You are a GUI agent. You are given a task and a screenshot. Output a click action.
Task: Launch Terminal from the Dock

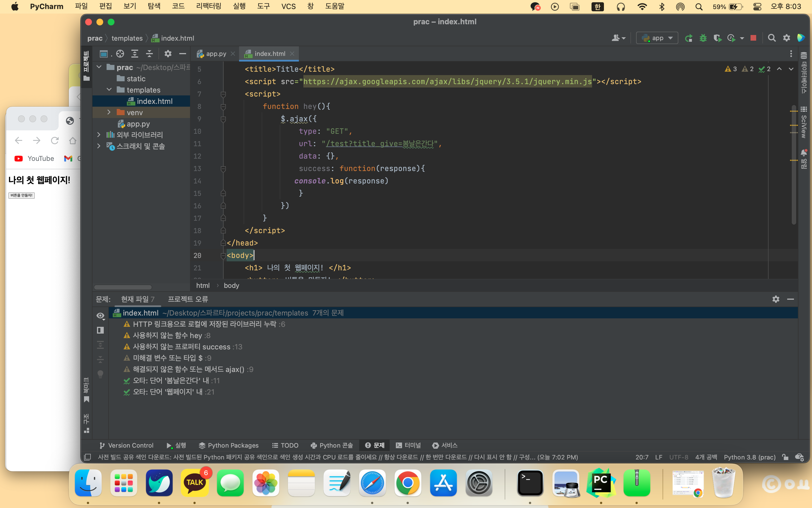pos(530,483)
